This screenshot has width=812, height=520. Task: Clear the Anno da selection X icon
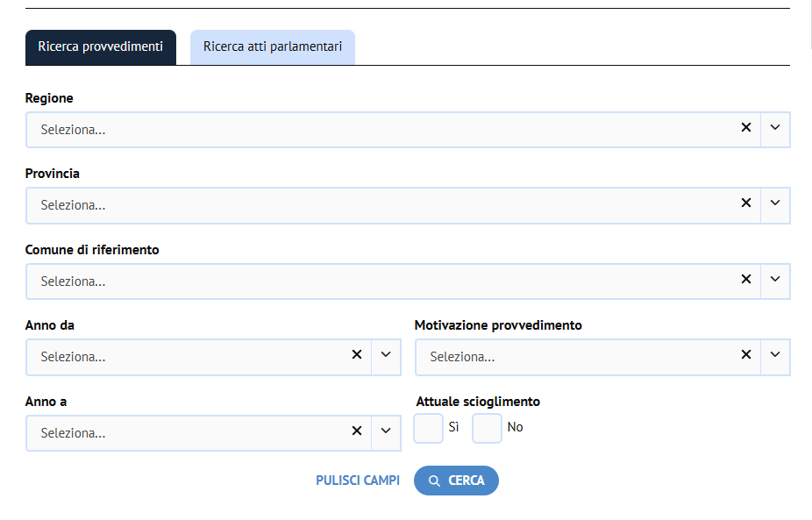(357, 355)
